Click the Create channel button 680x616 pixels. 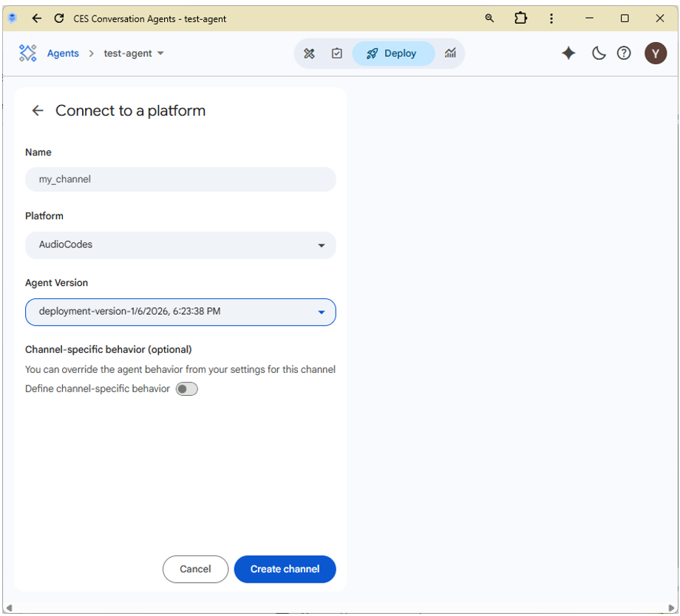pyautogui.click(x=285, y=569)
